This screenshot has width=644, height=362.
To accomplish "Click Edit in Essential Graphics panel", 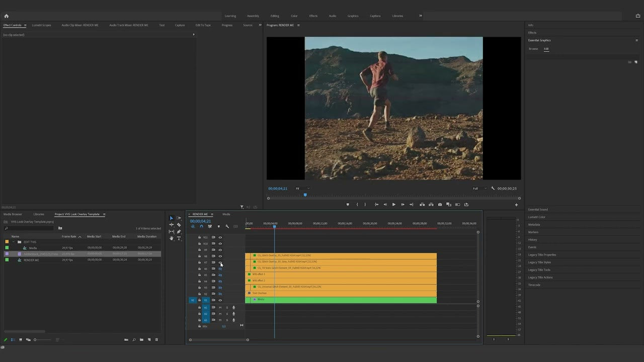I will pyautogui.click(x=546, y=49).
